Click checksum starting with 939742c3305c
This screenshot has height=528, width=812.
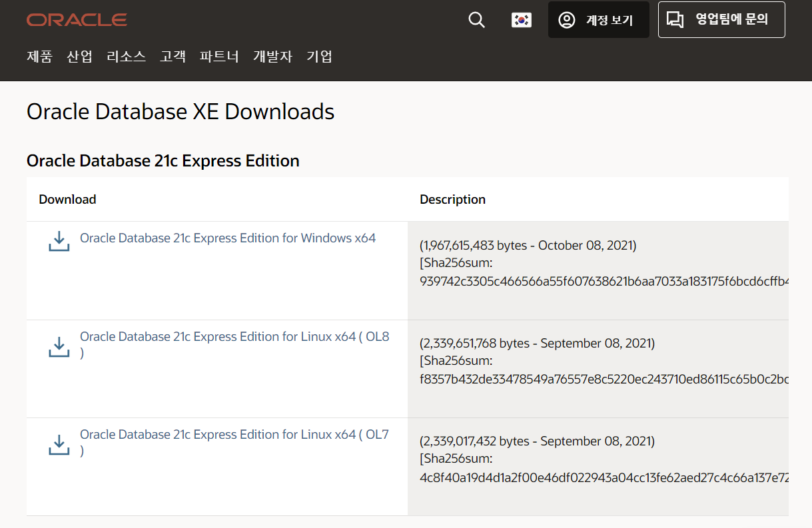tap(604, 281)
